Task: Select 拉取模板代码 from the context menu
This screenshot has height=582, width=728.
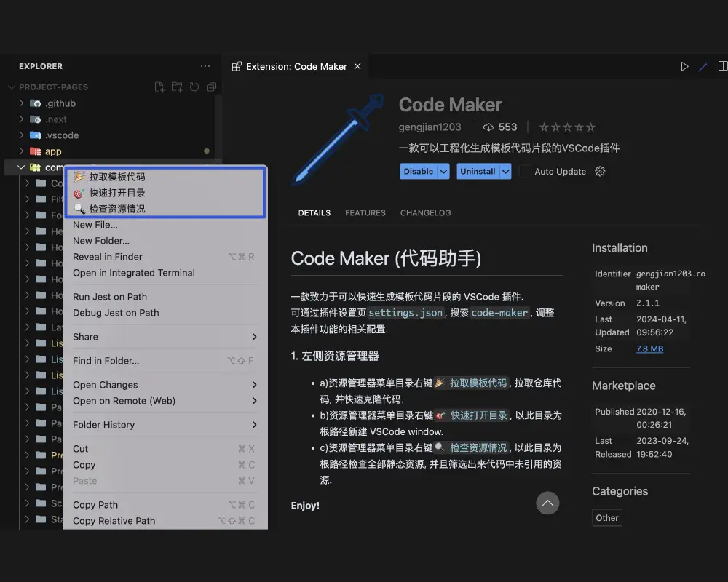Action: click(x=116, y=177)
